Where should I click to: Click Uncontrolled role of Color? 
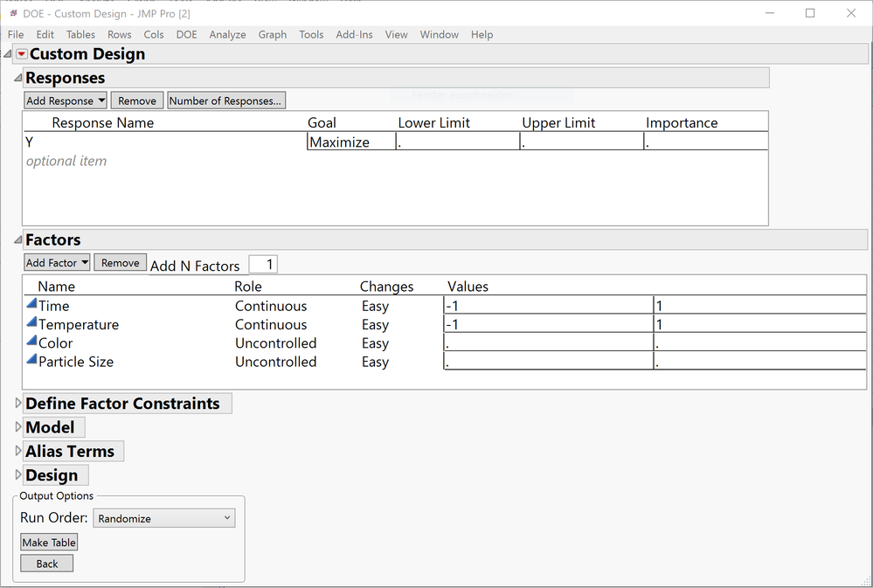275,343
